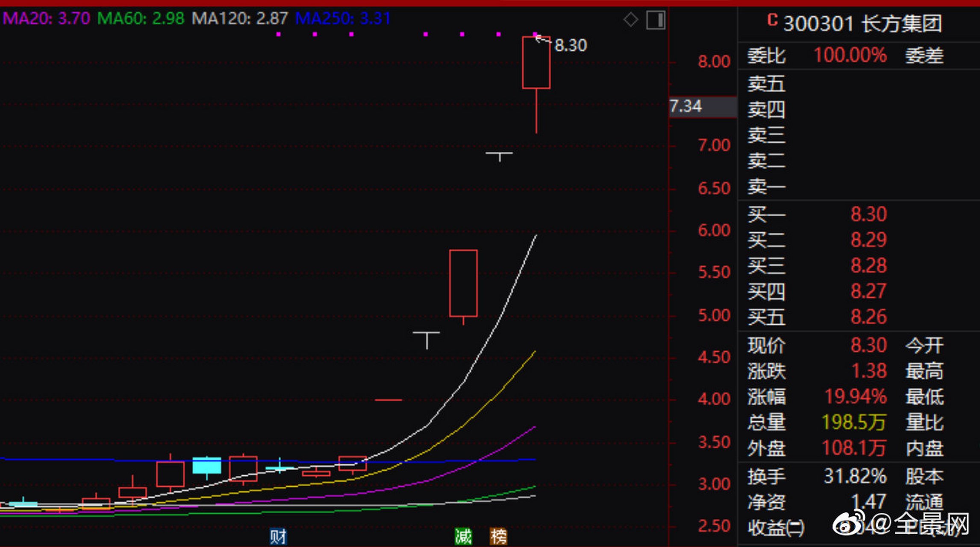The width and height of the screenshot is (980, 547).
Task: Select the 买一 bid row at 8.30
Action: (x=868, y=214)
